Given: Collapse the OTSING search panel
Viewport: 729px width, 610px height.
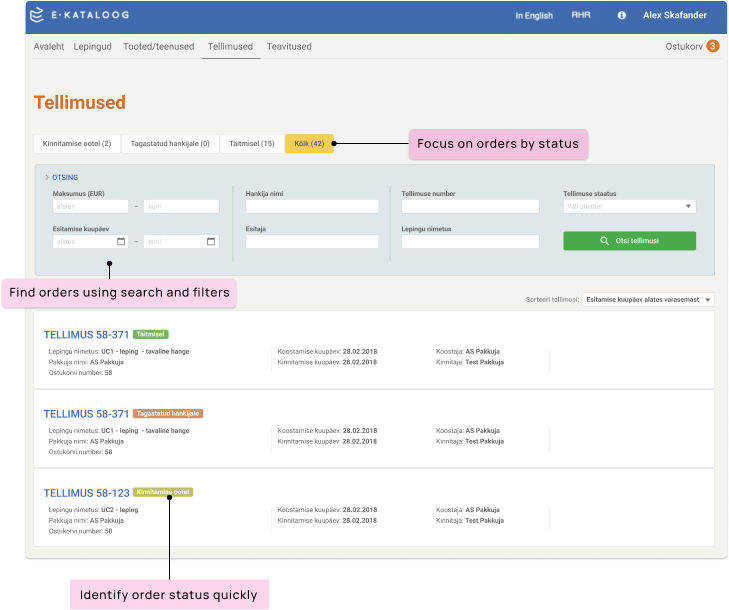Looking at the screenshot, I should tap(62, 178).
